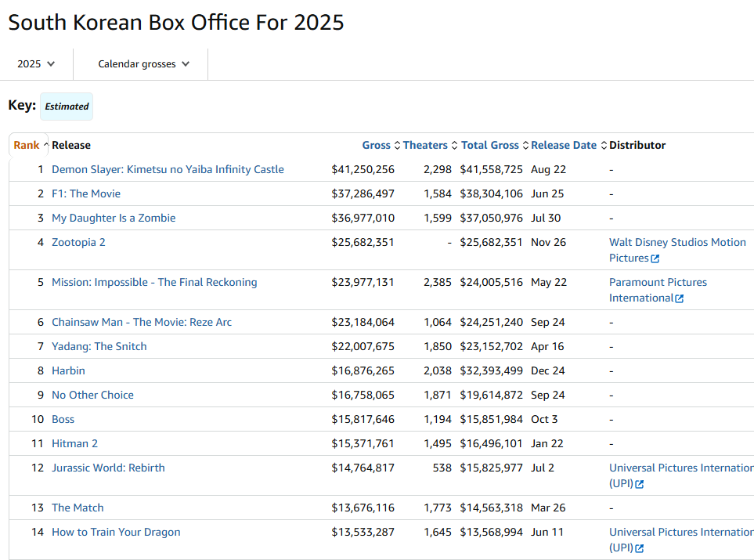Select the theaters value 1,599

(x=438, y=218)
